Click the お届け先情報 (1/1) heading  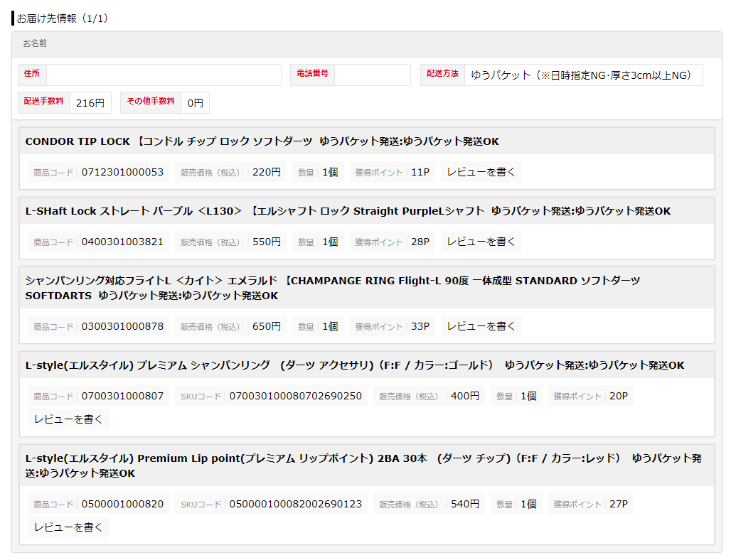point(63,18)
